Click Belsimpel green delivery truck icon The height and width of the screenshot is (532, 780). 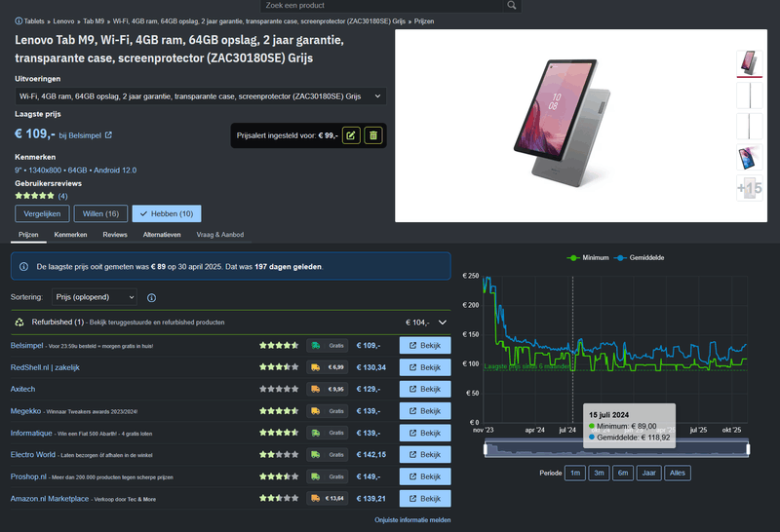coord(315,346)
